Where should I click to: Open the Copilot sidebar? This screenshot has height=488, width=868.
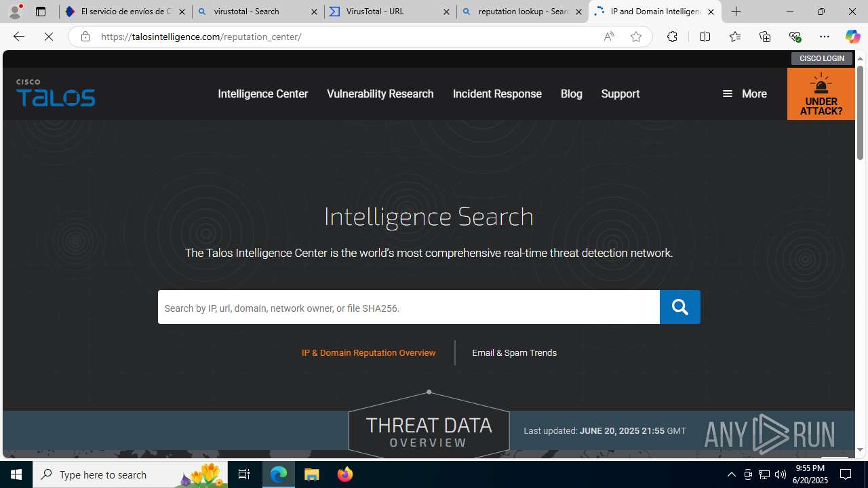coord(852,37)
